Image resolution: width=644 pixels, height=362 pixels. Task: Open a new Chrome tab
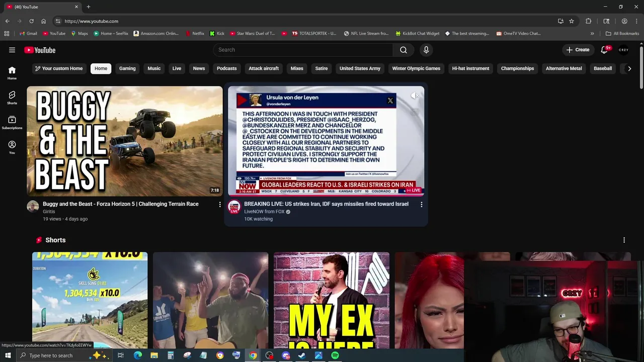click(x=89, y=7)
